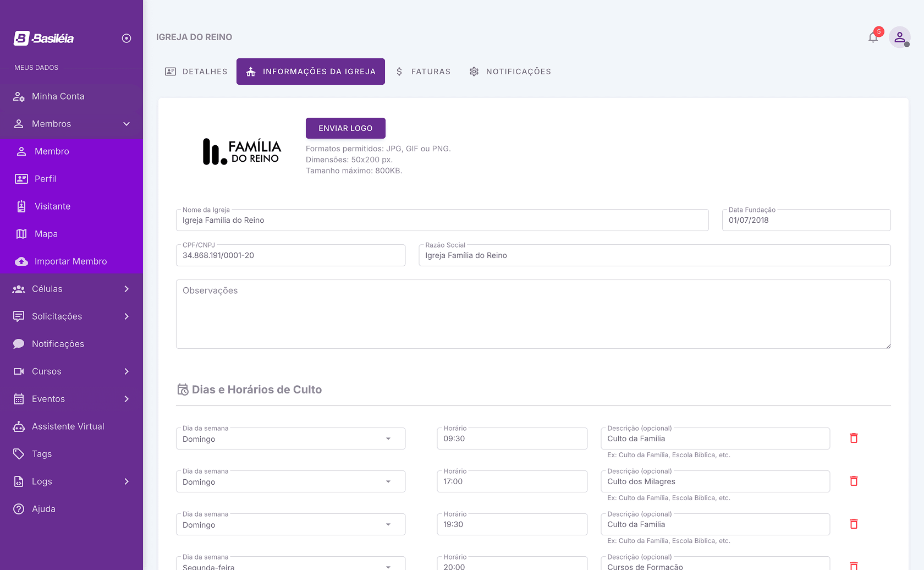
Task: Switch to the Faturas tab
Action: click(x=423, y=72)
